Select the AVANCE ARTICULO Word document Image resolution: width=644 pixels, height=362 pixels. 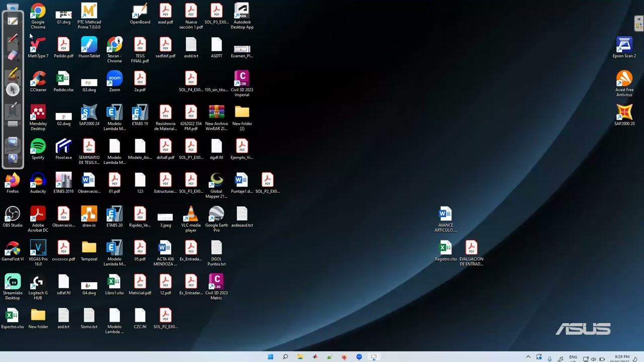(x=445, y=219)
